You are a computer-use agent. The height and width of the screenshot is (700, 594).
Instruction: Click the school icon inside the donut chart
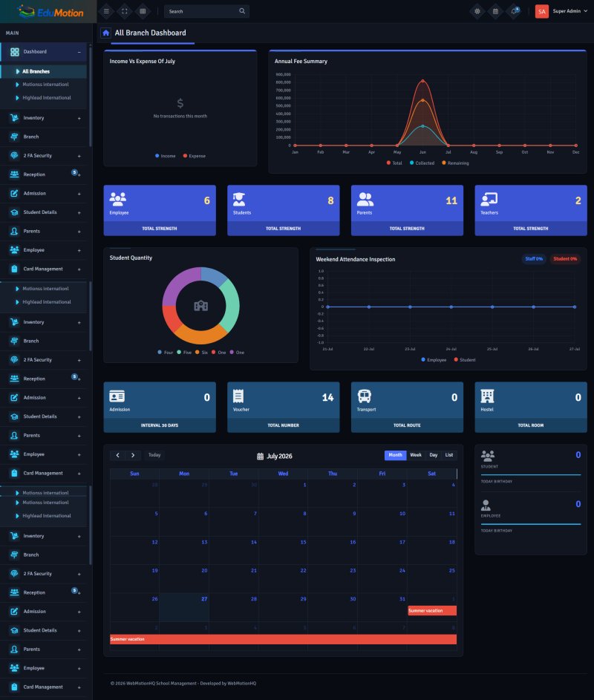point(201,306)
